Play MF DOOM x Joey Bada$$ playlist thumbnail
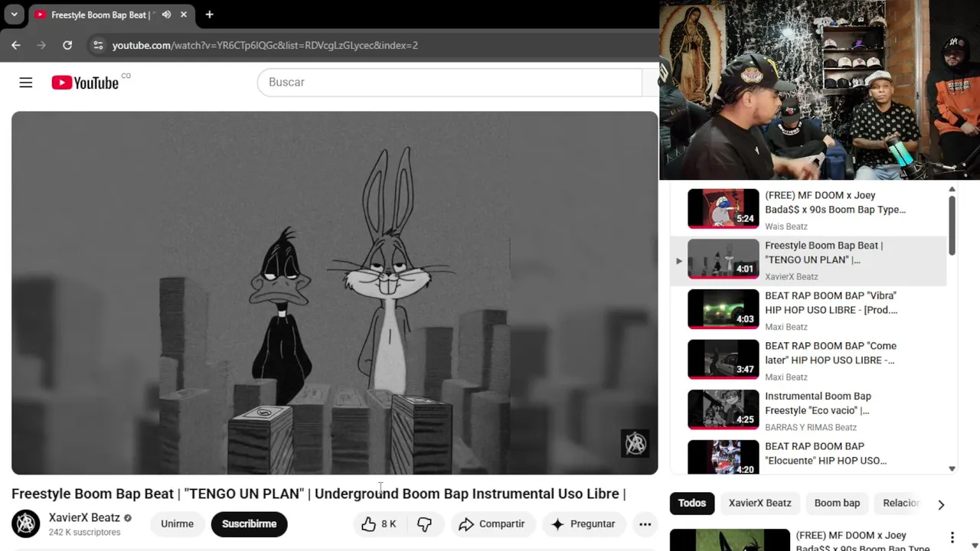Screen dimensions: 980x551 pos(723,208)
